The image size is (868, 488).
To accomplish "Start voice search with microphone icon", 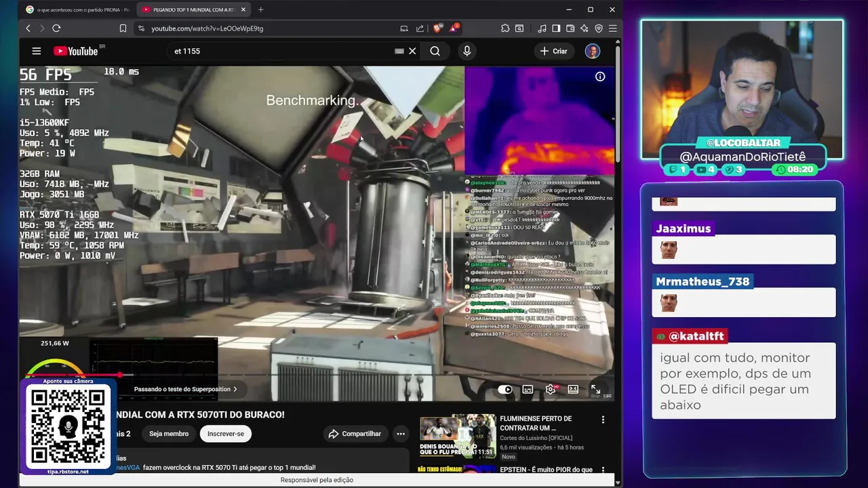I will pyautogui.click(x=467, y=51).
